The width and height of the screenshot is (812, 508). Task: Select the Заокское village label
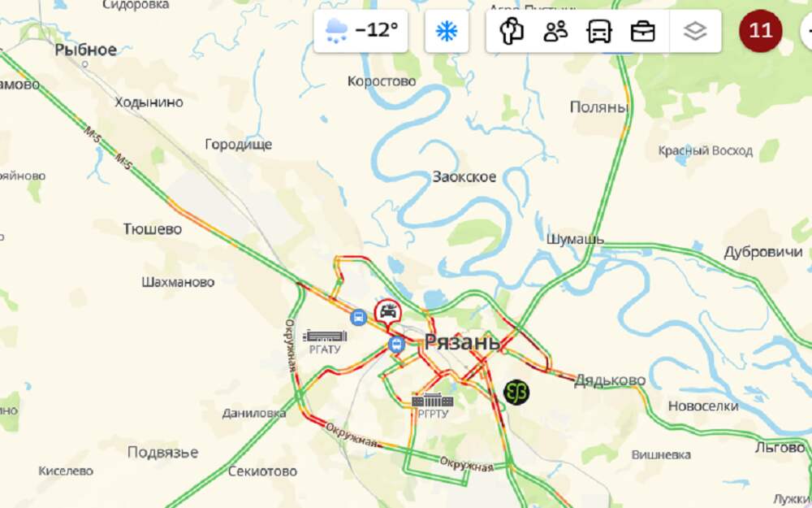[464, 176]
